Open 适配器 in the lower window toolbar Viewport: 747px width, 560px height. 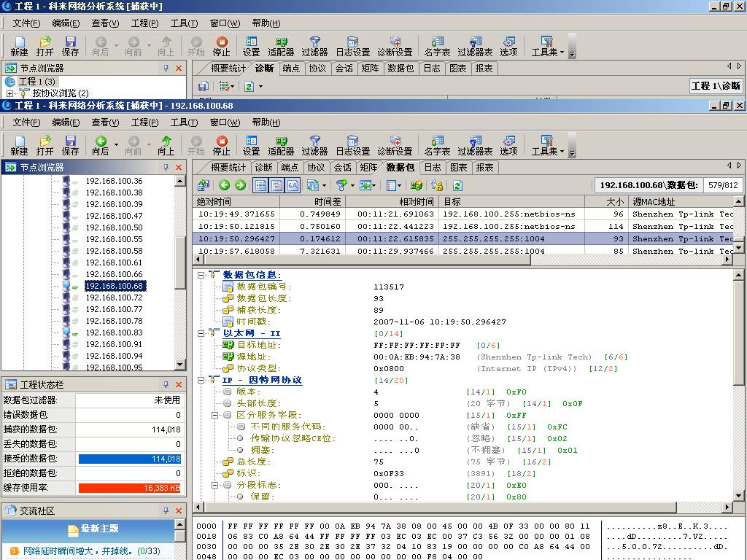coord(281,145)
